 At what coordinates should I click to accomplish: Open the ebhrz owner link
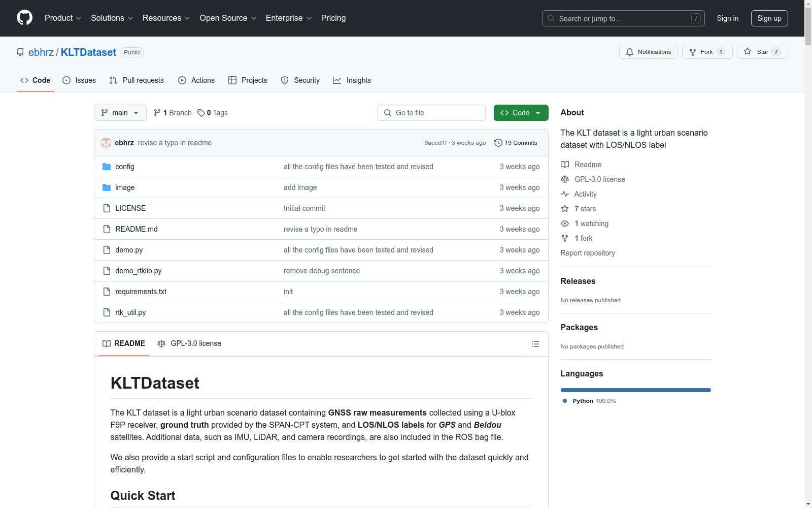click(41, 52)
